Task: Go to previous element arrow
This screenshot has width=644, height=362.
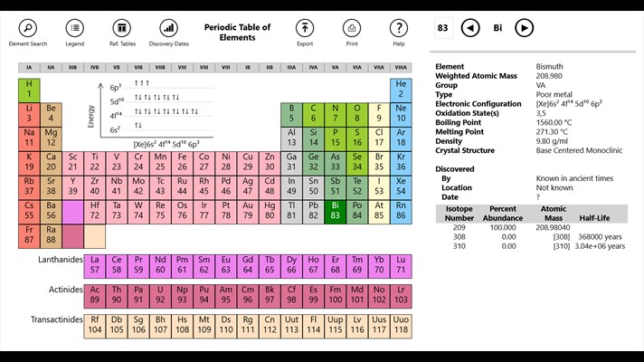Action: point(470,28)
